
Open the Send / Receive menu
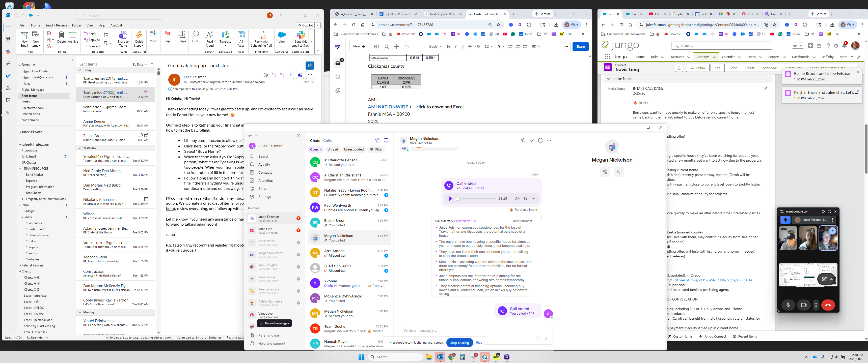56,25
